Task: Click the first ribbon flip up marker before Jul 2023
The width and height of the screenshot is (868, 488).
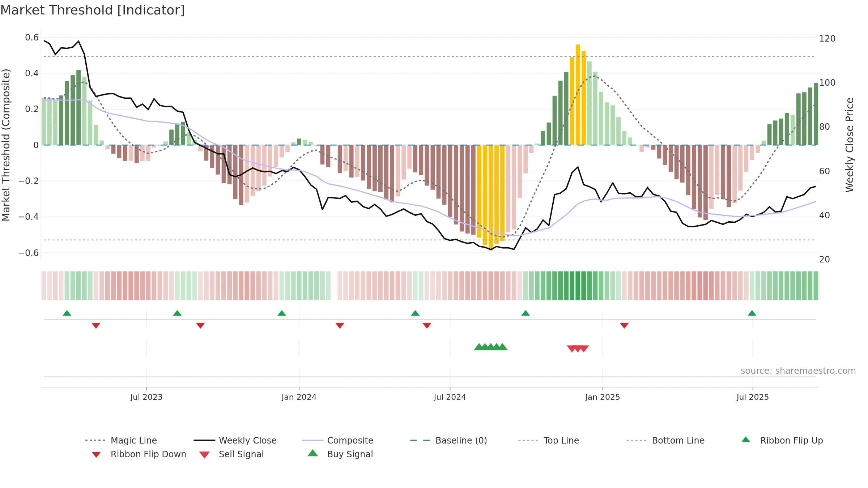Action: click(x=67, y=313)
